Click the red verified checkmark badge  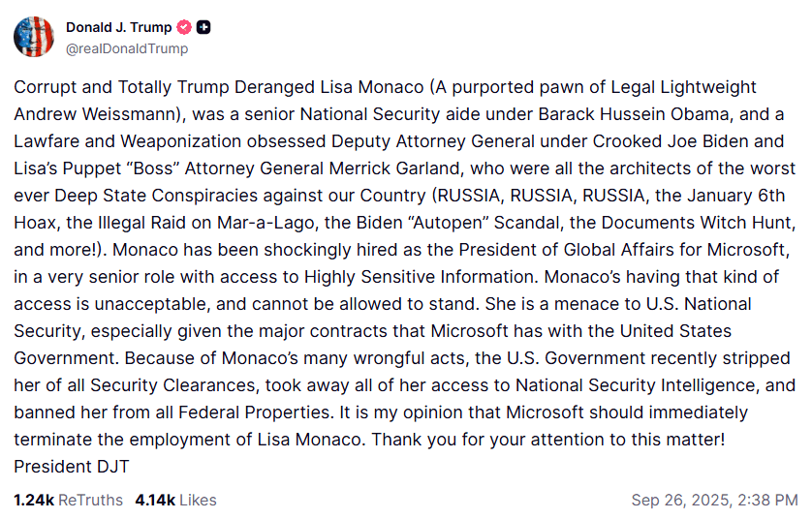[x=184, y=27]
